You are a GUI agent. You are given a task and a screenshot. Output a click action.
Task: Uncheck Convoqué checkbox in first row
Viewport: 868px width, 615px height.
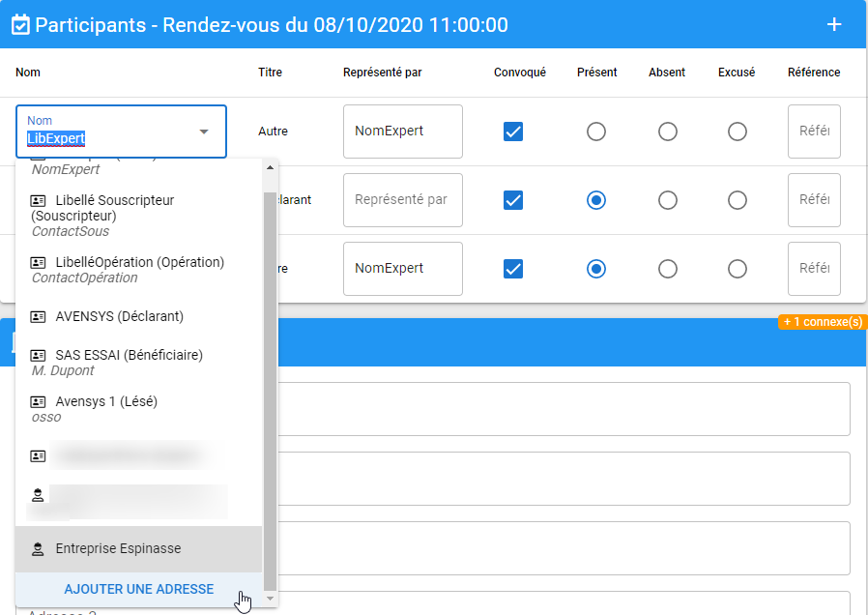(x=513, y=132)
